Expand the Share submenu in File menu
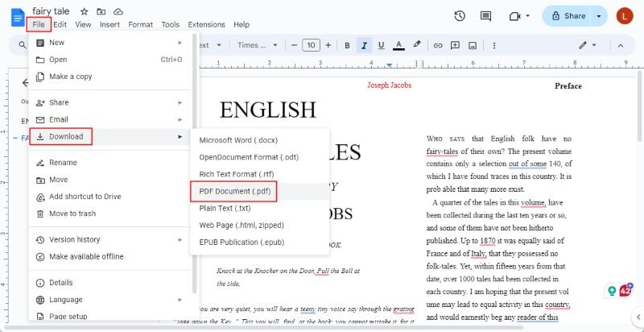The width and height of the screenshot is (644, 332). pyautogui.click(x=109, y=102)
